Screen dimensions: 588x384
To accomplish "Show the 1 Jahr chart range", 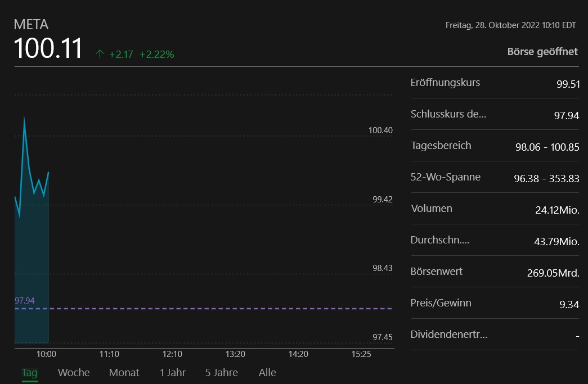I will coord(173,372).
